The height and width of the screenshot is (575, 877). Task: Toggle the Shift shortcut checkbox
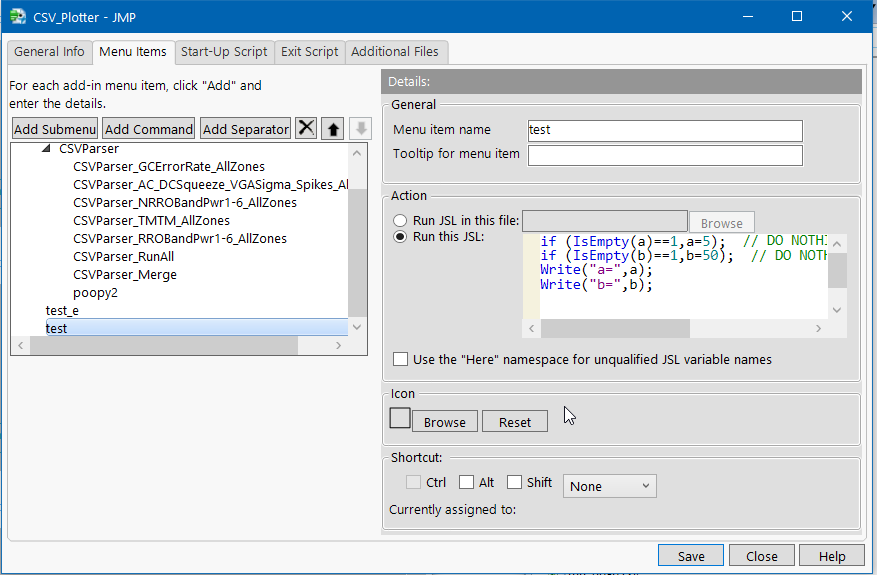click(514, 482)
